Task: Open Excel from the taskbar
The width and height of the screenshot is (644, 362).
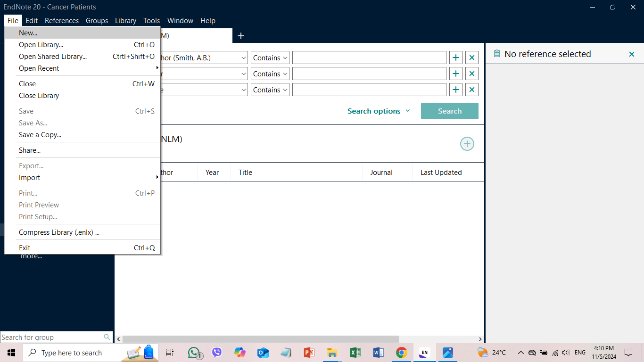Action: point(355,353)
